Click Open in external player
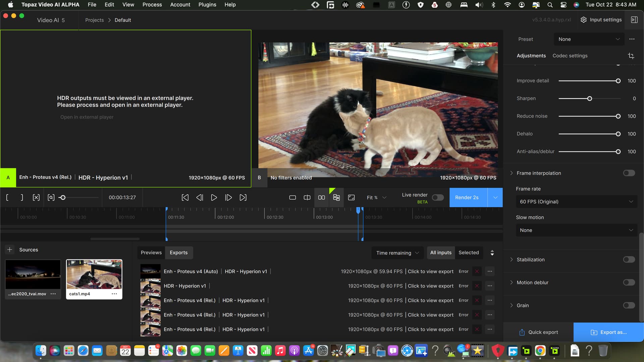Screen dimensions: 644x362 tap(87, 117)
